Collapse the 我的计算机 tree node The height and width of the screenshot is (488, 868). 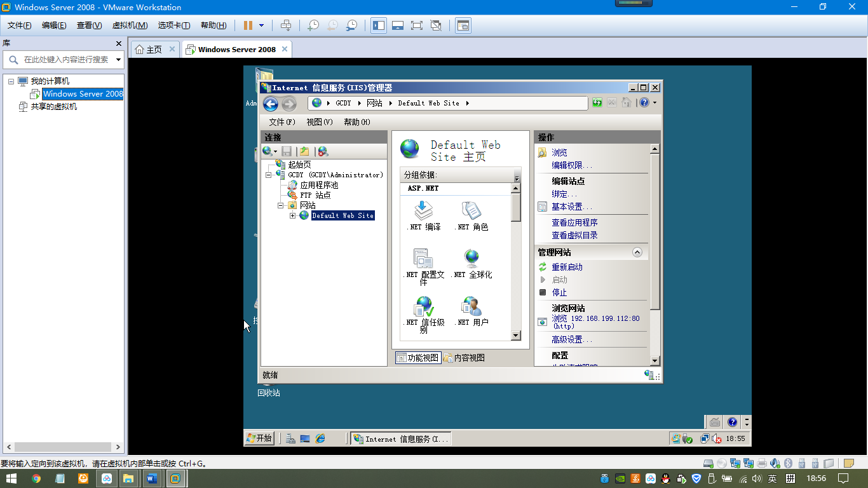coord(11,81)
